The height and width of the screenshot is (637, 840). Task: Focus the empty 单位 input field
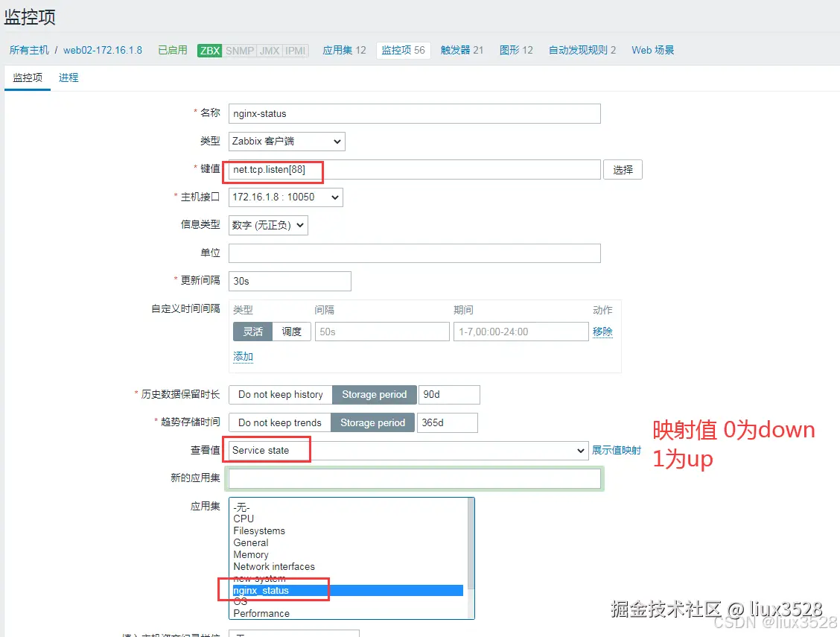point(414,253)
